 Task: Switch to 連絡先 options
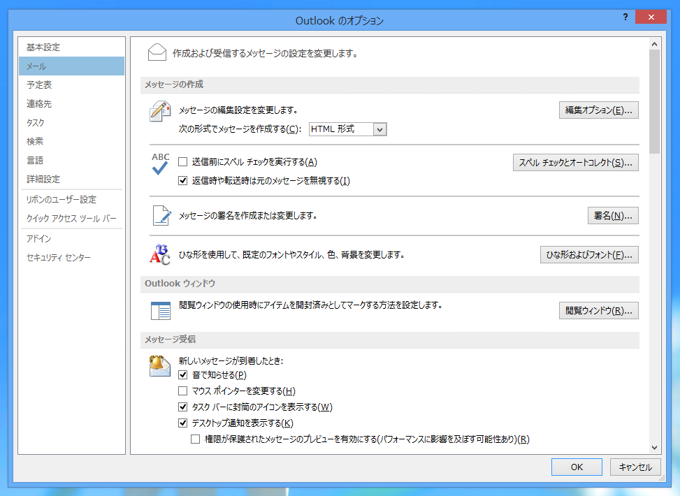[72, 104]
